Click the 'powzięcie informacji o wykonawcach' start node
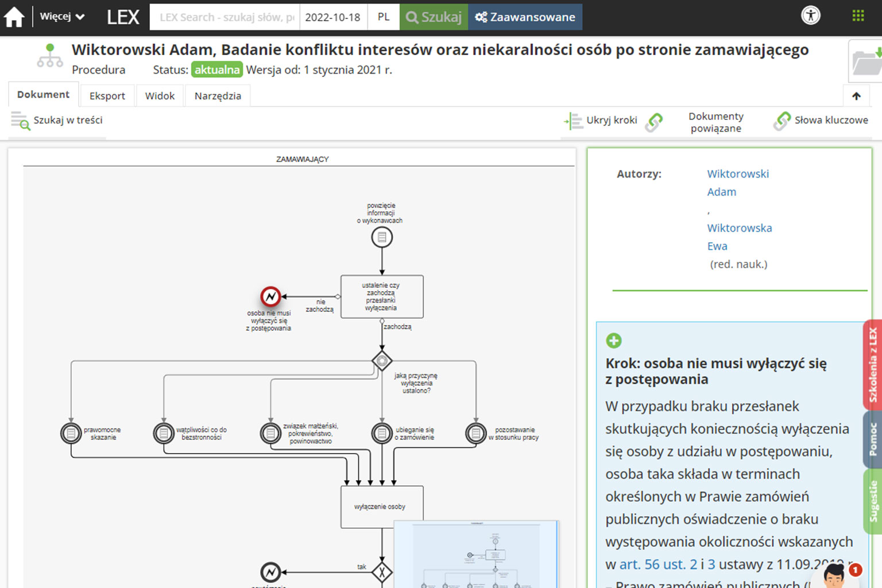This screenshot has width=882, height=588. coord(382,237)
